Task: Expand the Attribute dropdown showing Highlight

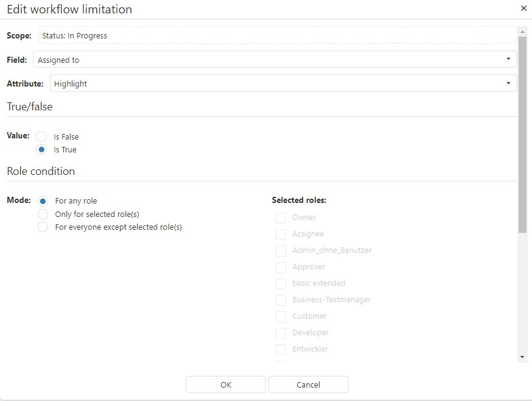Action: point(283,83)
